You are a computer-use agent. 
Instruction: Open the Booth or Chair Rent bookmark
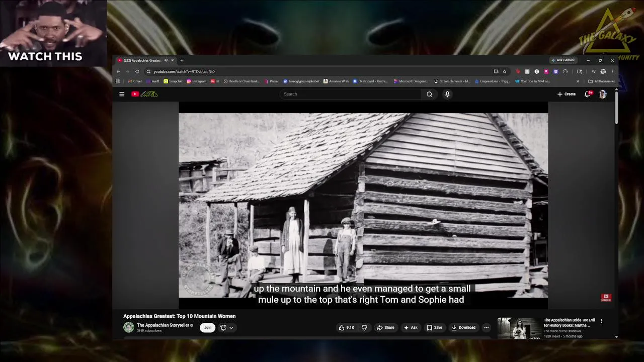coord(242,81)
